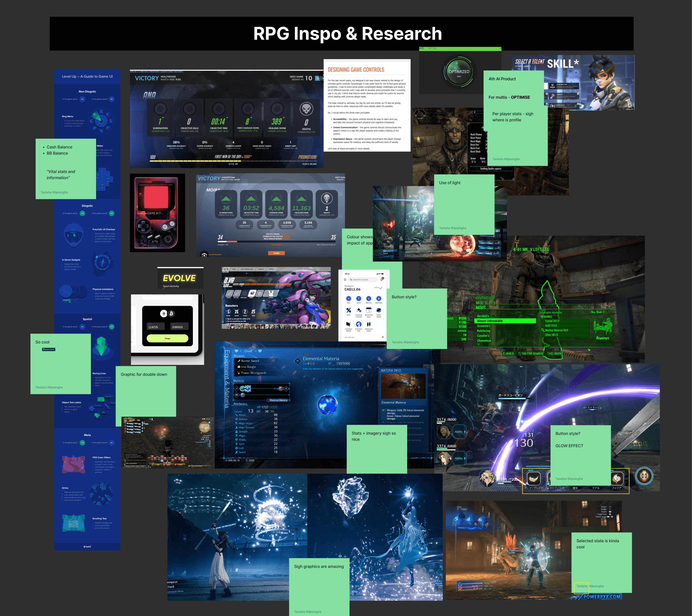
Task: Tap the blue Buy plus icon
Action: pyautogui.click(x=348, y=299)
